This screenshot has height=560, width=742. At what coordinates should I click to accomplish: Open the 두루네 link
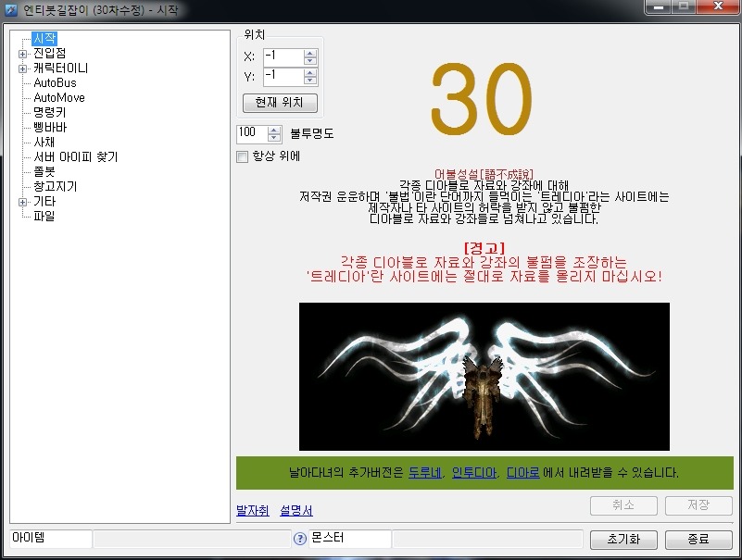[x=425, y=472]
